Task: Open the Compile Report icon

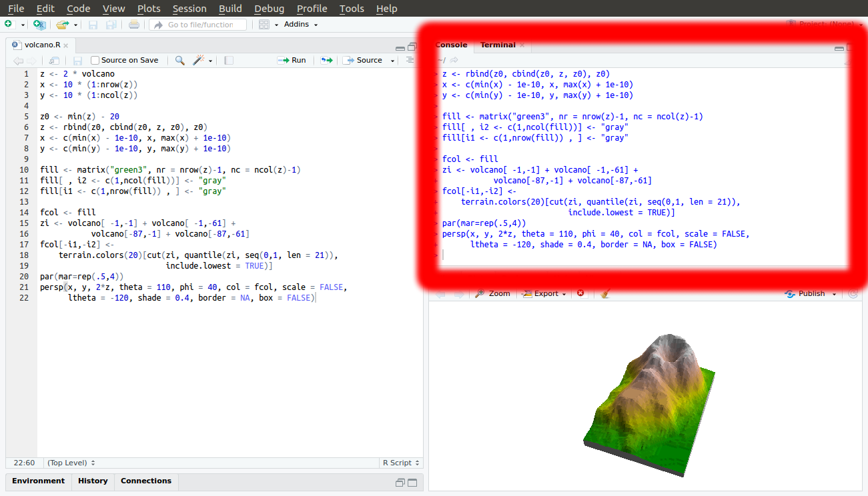Action: [x=228, y=60]
